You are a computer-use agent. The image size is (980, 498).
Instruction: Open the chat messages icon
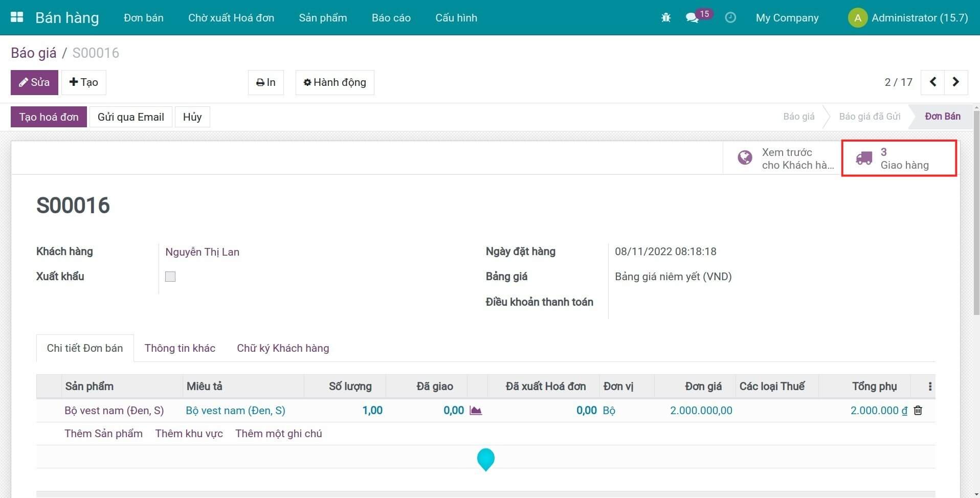pyautogui.click(x=692, y=18)
